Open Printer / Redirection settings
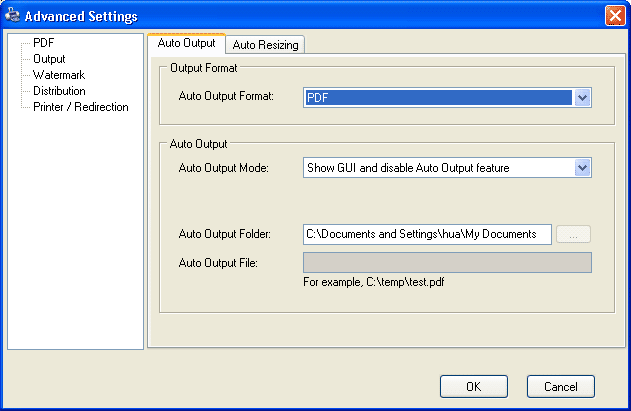Image resolution: width=631 pixels, height=411 pixels. click(x=80, y=107)
